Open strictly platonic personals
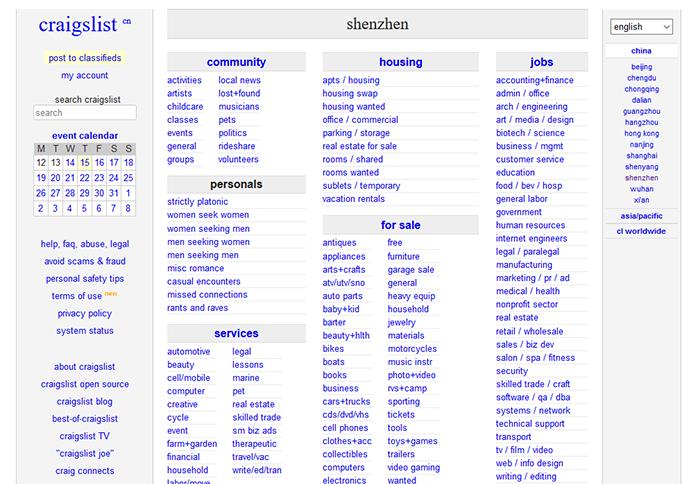This screenshot has width=700, height=484. [x=197, y=202]
